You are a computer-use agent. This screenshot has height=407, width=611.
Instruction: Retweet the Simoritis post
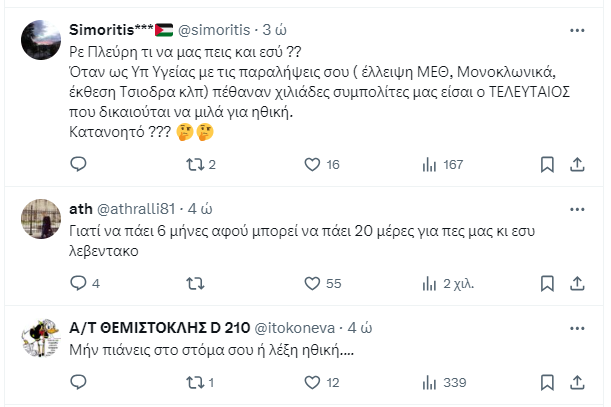197,164
